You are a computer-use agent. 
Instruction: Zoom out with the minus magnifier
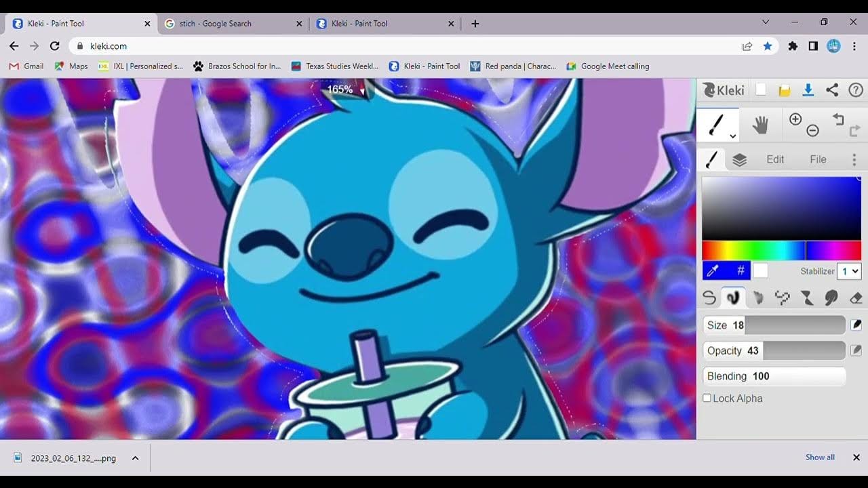[x=812, y=130]
